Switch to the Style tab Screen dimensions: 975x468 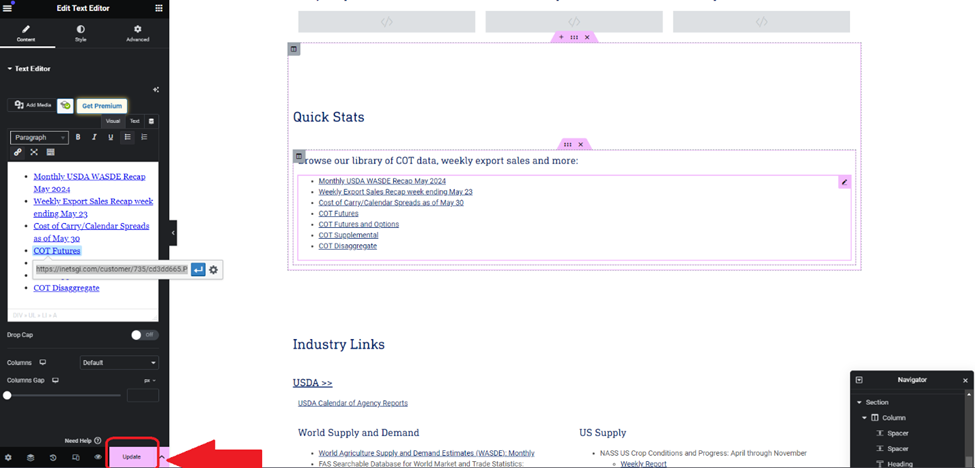(81, 33)
